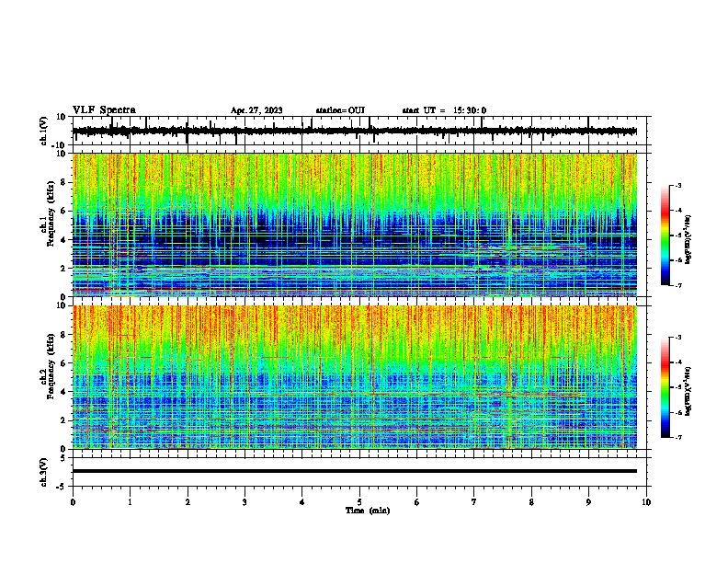Viewport: 728px width, 563px height.
Task: Click the log(PSD) label beside ch.1 color bar
Action: [x=688, y=239]
